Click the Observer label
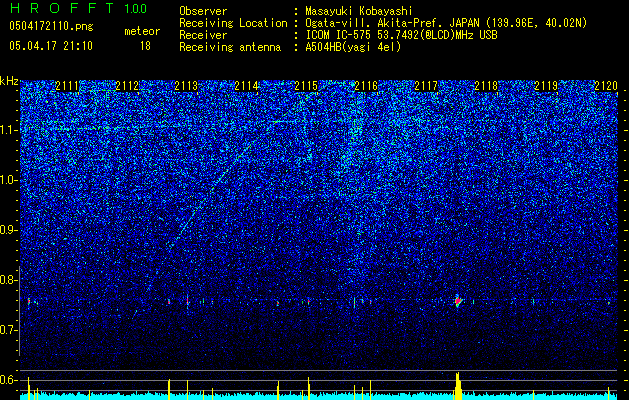This screenshot has height=400, width=629. coord(203,11)
